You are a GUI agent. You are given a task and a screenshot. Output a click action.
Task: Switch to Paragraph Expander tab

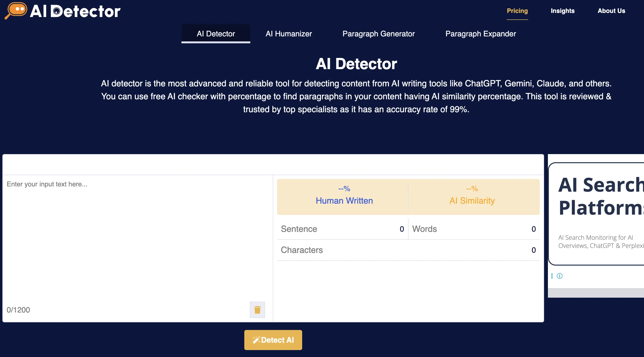(x=480, y=33)
